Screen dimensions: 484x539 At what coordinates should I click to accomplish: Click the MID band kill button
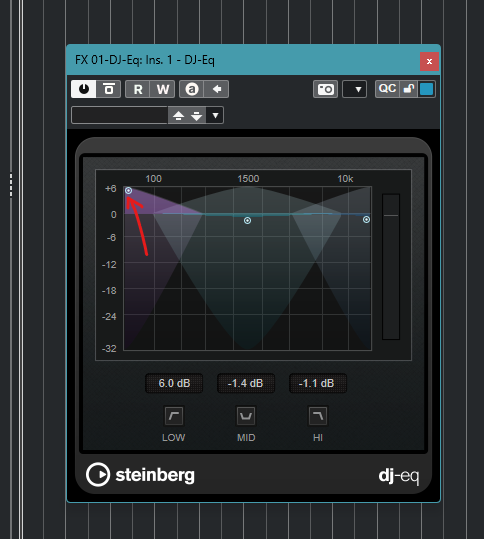246,416
